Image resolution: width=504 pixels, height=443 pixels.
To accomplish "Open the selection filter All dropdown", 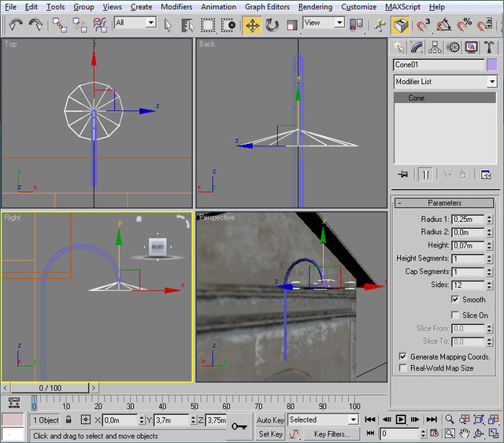I will coord(135,23).
